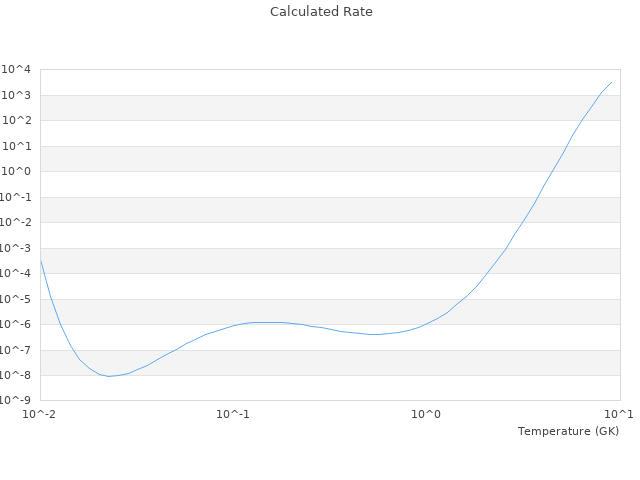
Task: Click the x-axis 10^-1 tick label
Action: 233,414
